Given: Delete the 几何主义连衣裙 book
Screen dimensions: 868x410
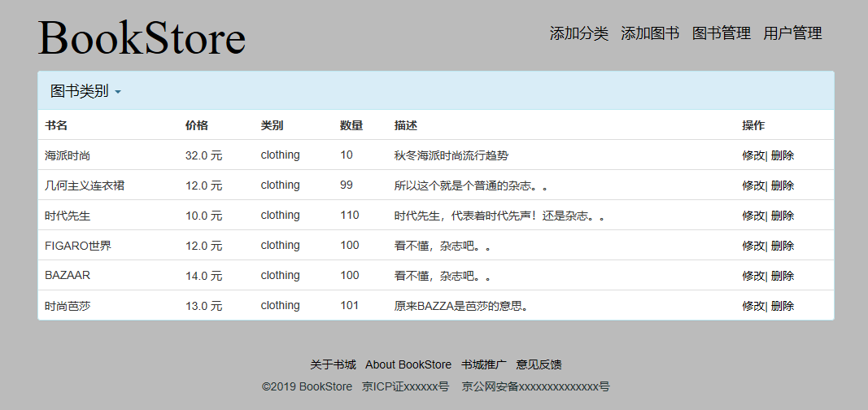Looking at the screenshot, I should click(783, 185).
